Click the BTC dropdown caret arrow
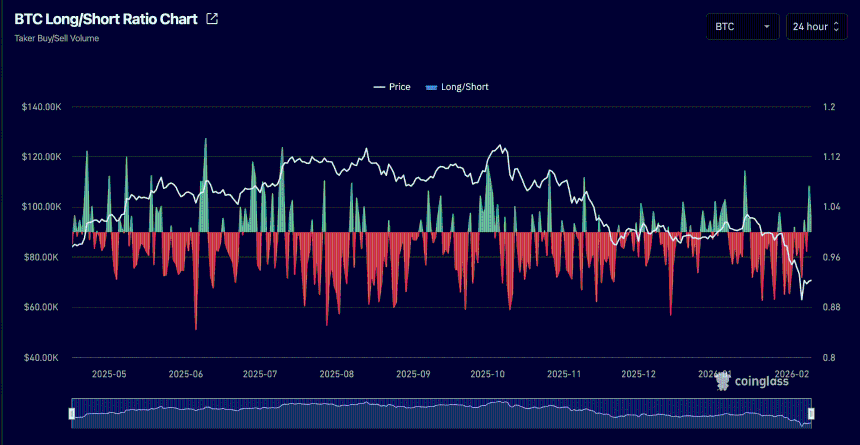Viewport: 860px width, 445px height. tap(767, 27)
